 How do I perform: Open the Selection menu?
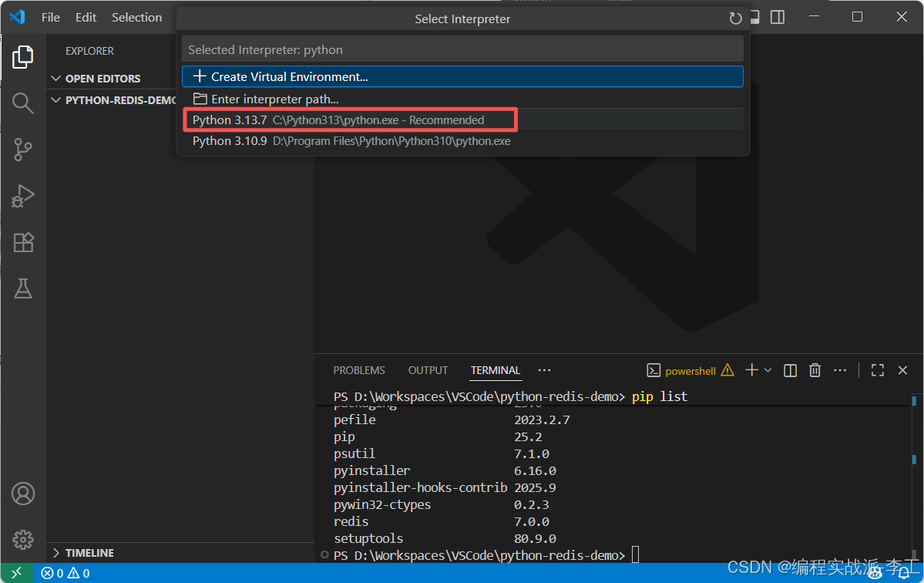(136, 17)
